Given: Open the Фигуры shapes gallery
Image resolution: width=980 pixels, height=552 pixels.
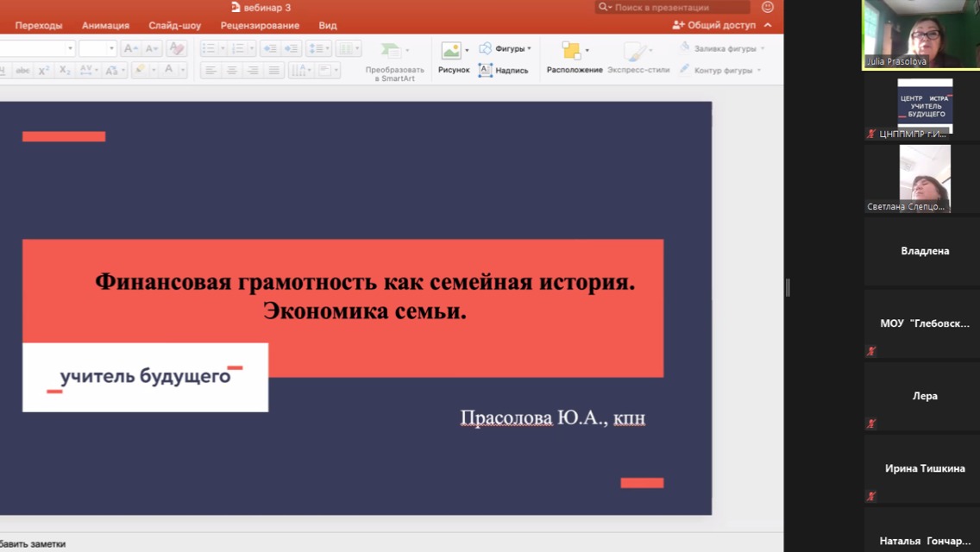Looking at the screenshot, I should point(504,47).
